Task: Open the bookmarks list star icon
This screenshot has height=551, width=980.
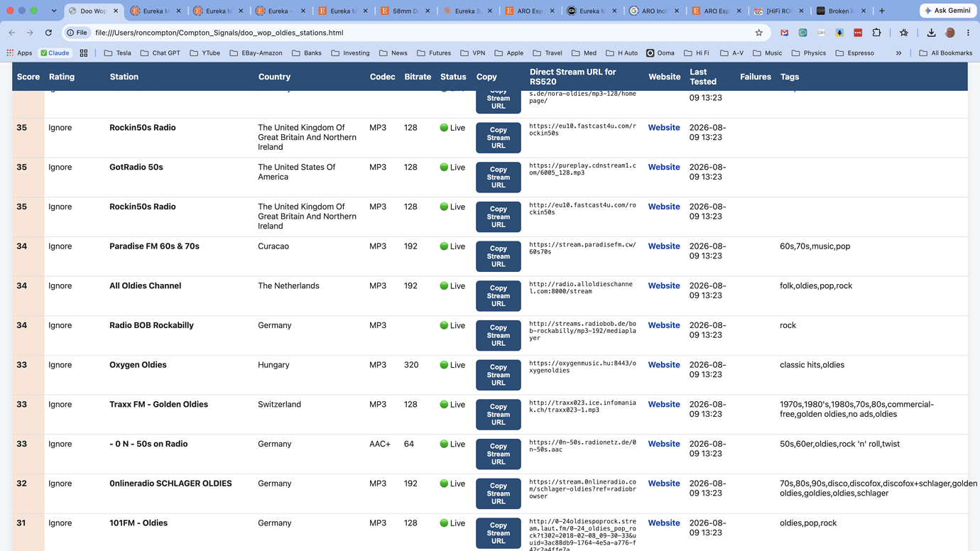Action: 904,33
